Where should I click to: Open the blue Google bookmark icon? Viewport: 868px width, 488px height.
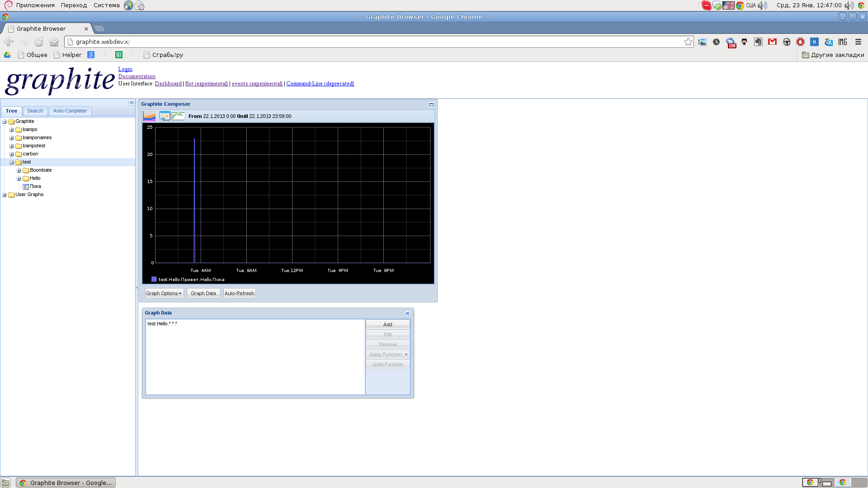[91, 55]
